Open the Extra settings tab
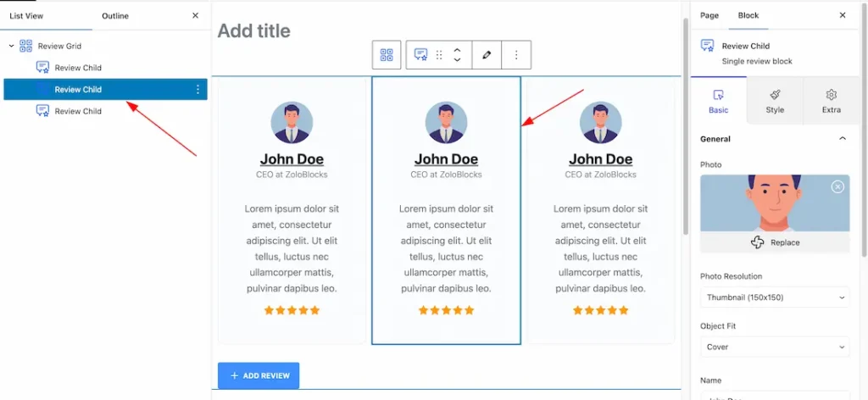The width and height of the screenshot is (868, 400). 831,101
